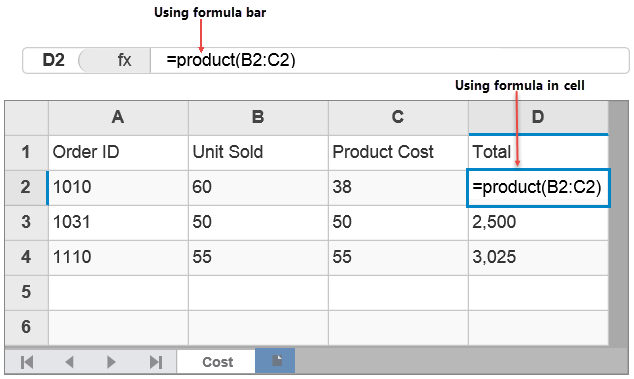Image resolution: width=634 pixels, height=379 pixels.
Task: Open the Cost sheet tab
Action: coord(217,361)
